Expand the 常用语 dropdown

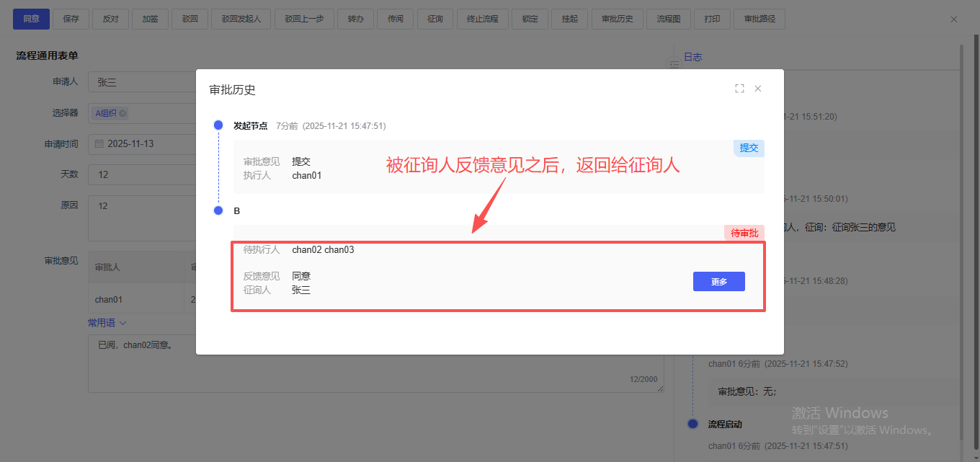click(x=107, y=323)
